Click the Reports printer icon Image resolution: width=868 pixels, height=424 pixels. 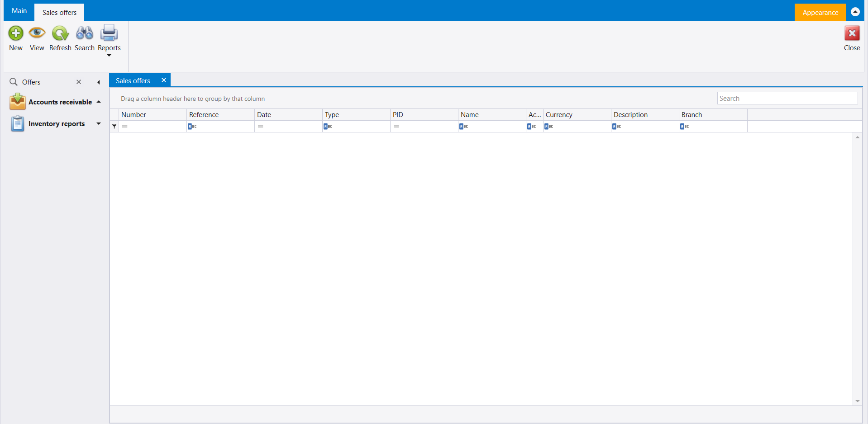[109, 33]
